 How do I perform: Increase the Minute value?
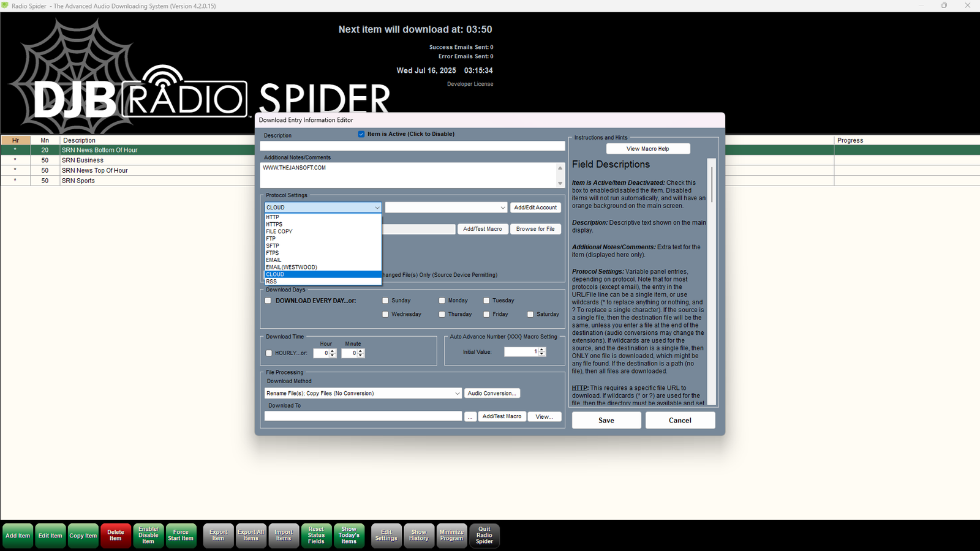[x=361, y=351]
